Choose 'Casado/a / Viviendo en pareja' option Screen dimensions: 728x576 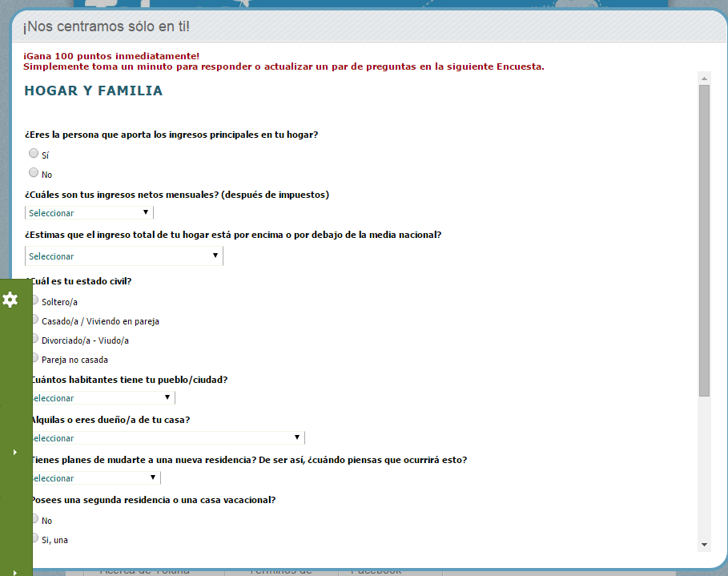tap(34, 320)
